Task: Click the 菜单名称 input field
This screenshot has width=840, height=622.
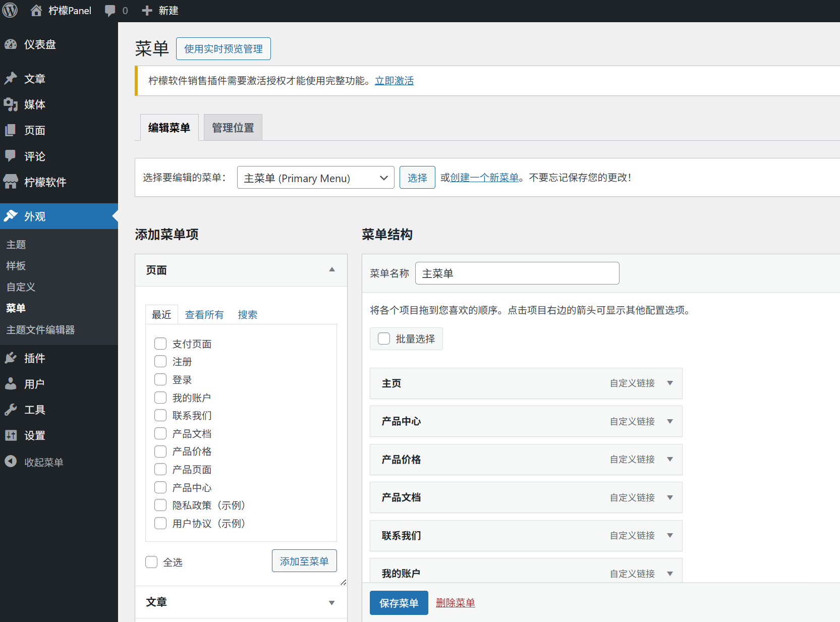Action: [517, 273]
